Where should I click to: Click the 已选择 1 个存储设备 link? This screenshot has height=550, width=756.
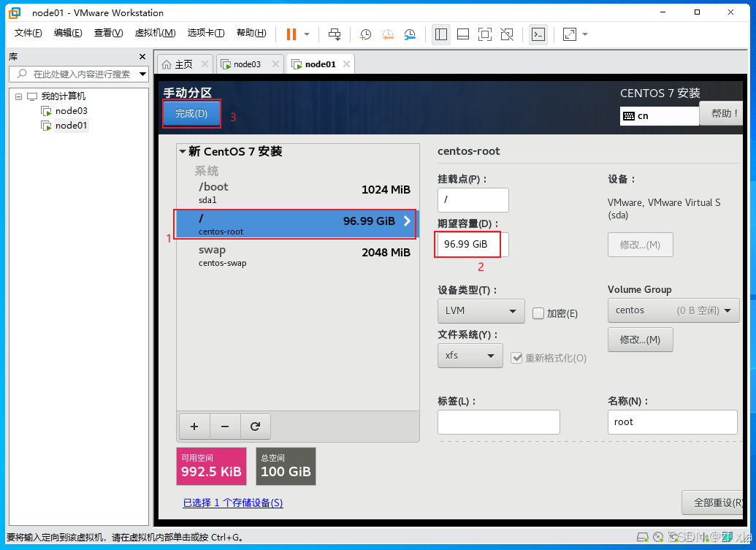point(233,503)
